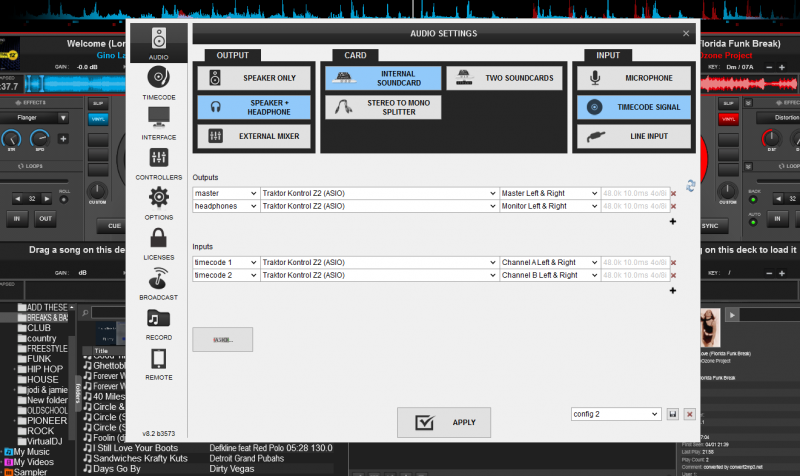The height and width of the screenshot is (476, 800).
Task: Add a new input line
Action: (x=673, y=290)
